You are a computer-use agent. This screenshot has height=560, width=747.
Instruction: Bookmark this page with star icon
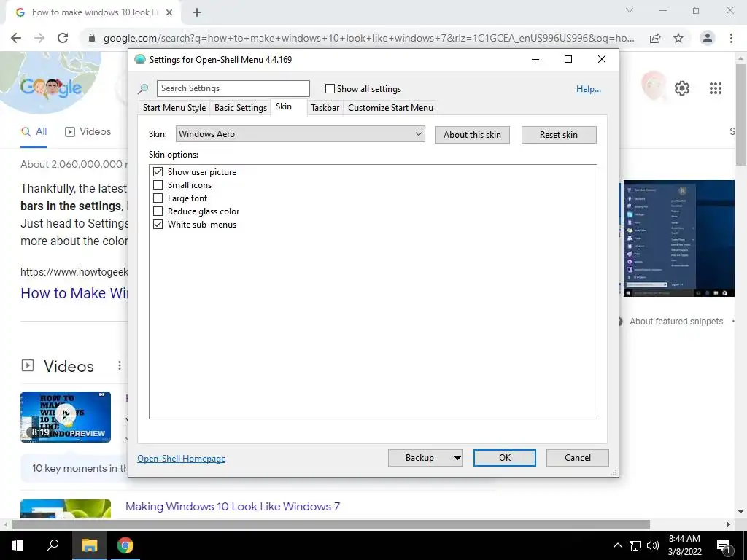click(x=678, y=38)
